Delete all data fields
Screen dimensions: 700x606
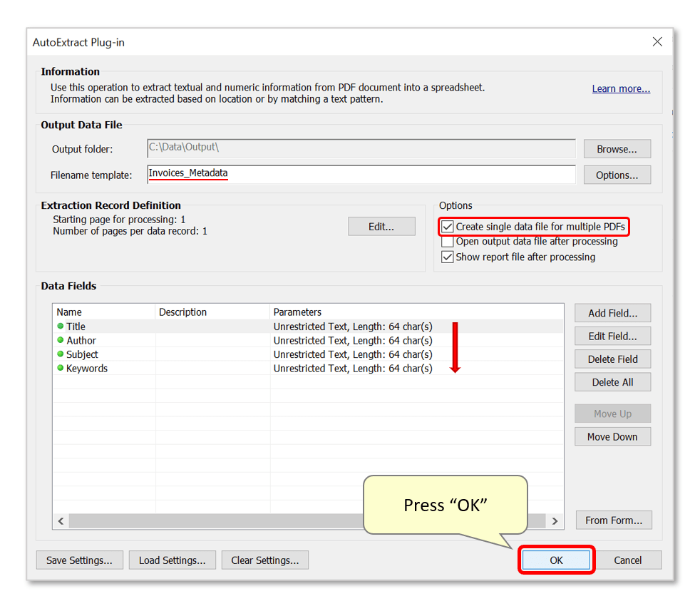612,381
